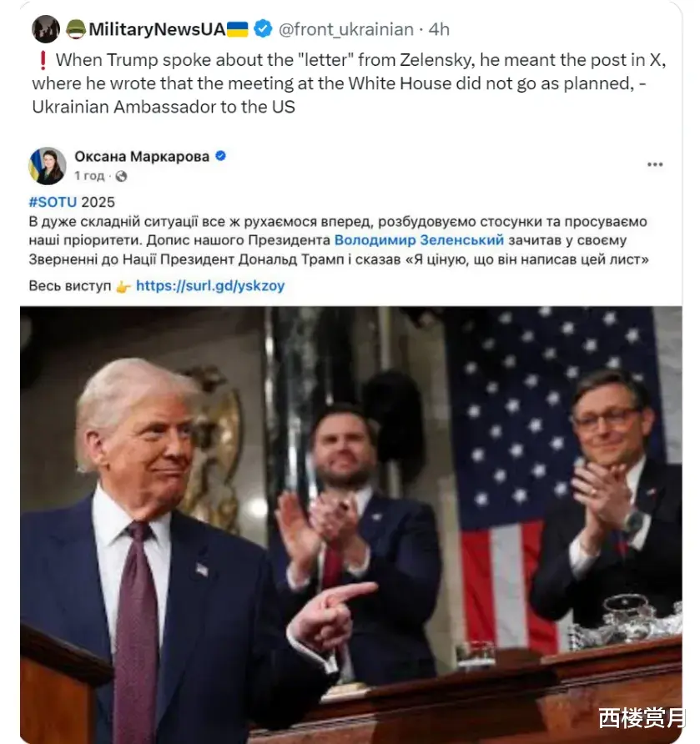Click the 4h tweet timestamp
This screenshot has width=700, height=744.
(x=439, y=29)
